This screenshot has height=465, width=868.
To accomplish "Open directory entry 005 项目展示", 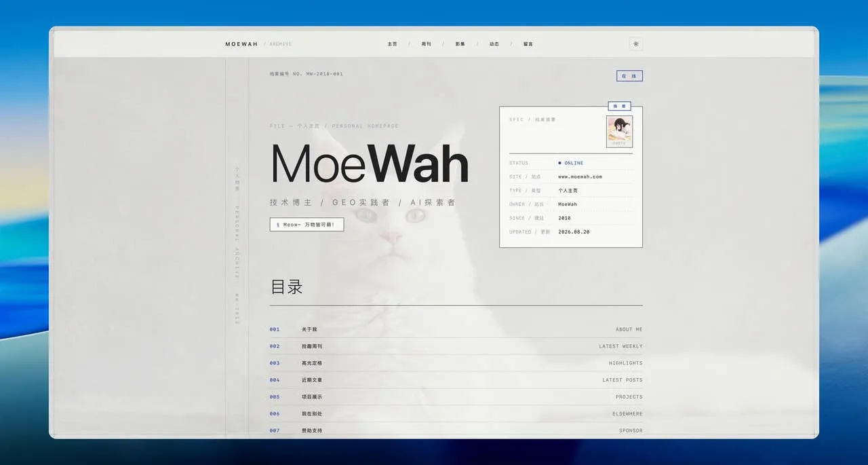I will (456, 397).
